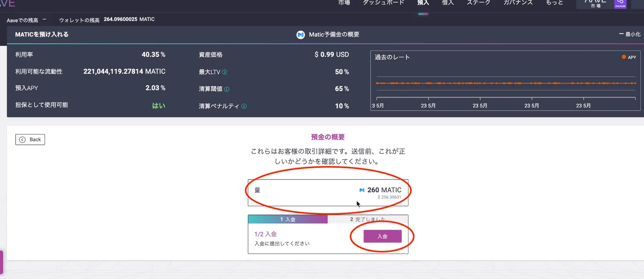Select step tab 1 入金
This screenshot has width=644, height=279.
tap(288, 219)
